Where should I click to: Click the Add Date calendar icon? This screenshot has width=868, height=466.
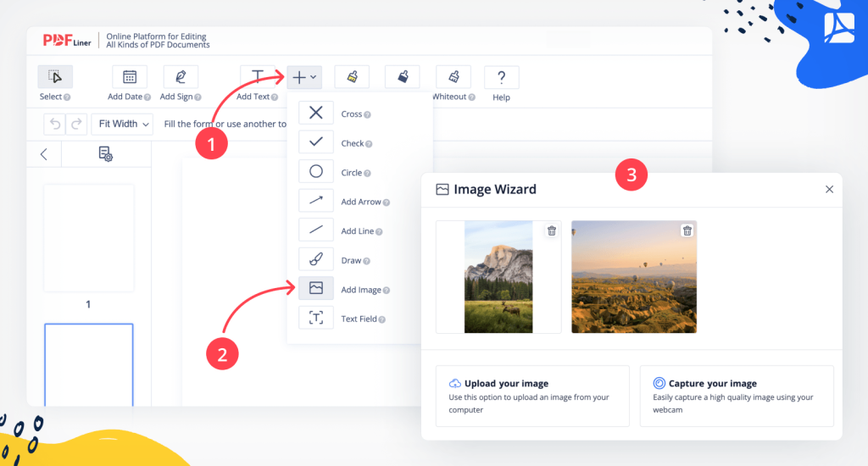130,77
